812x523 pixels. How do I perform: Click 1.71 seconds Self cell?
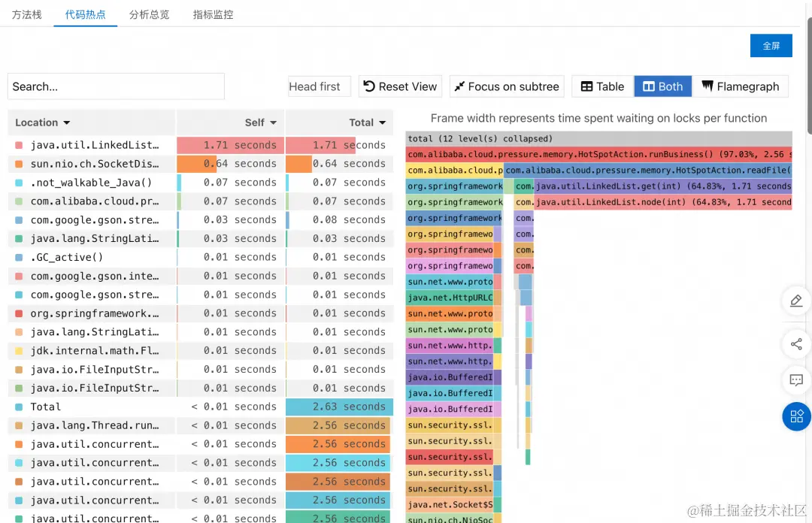(x=231, y=145)
